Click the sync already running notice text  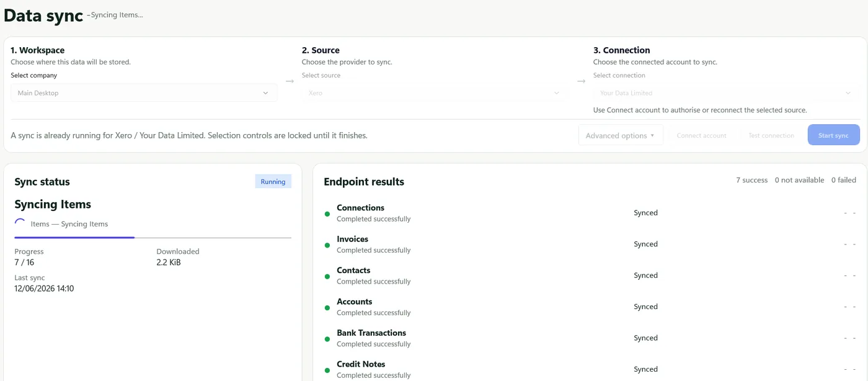pos(189,135)
